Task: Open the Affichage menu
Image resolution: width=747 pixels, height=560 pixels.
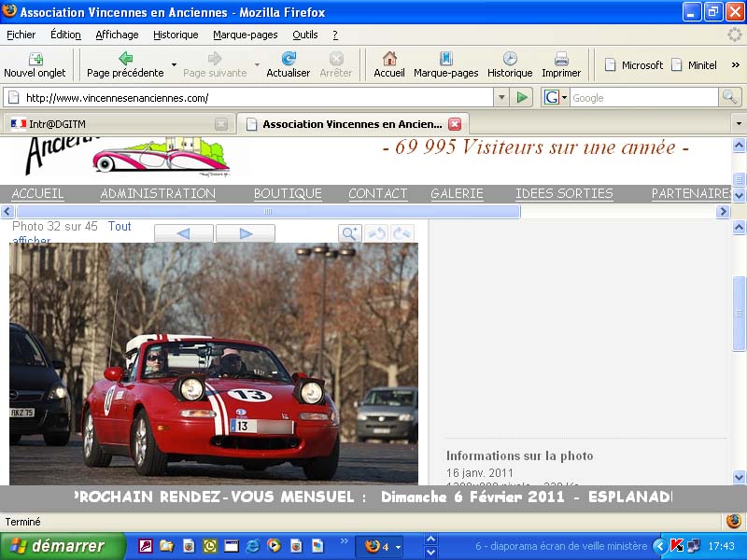Action: (x=117, y=35)
